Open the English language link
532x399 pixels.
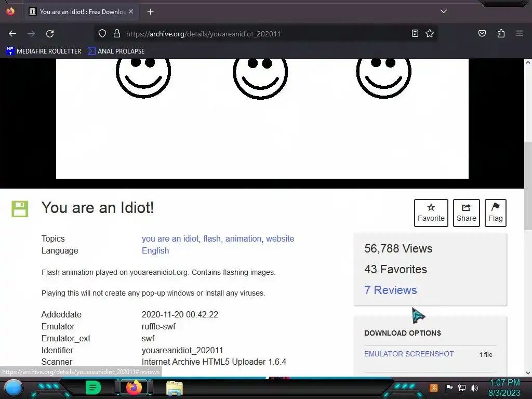click(155, 251)
